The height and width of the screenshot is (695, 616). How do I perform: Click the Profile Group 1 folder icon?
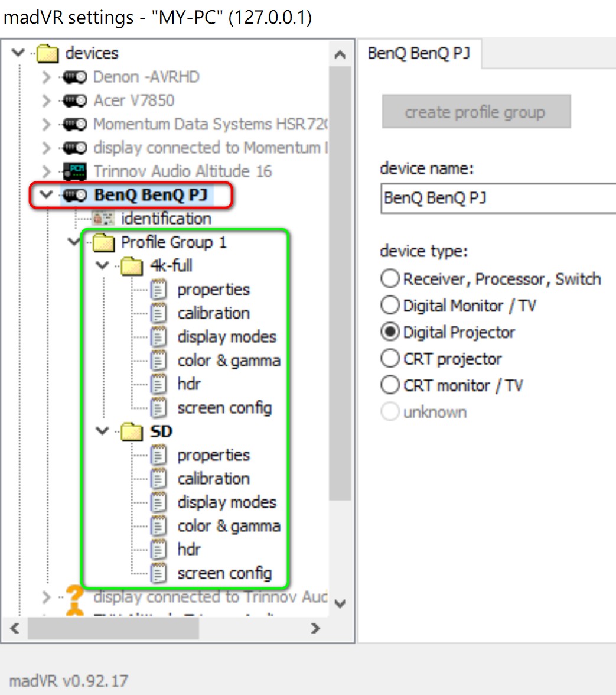[x=103, y=242]
